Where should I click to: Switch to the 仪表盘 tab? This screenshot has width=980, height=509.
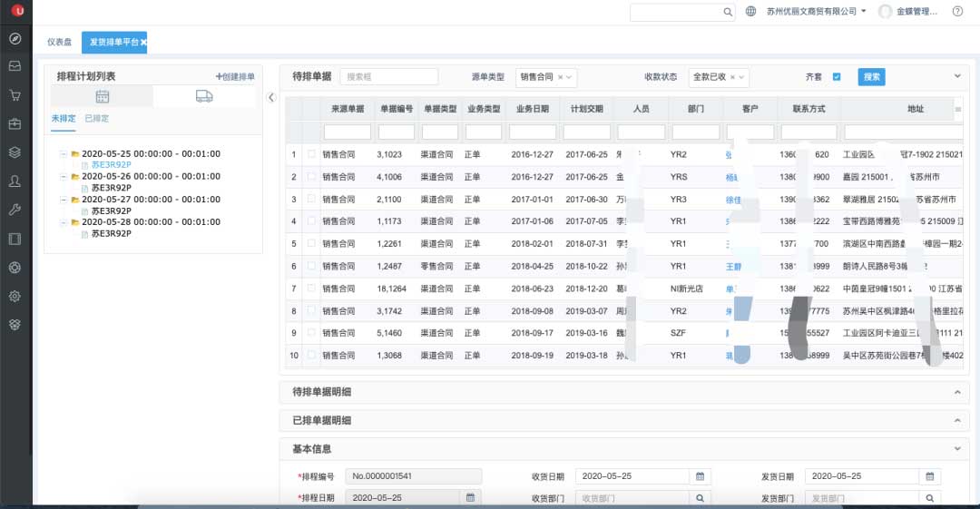tap(59, 43)
